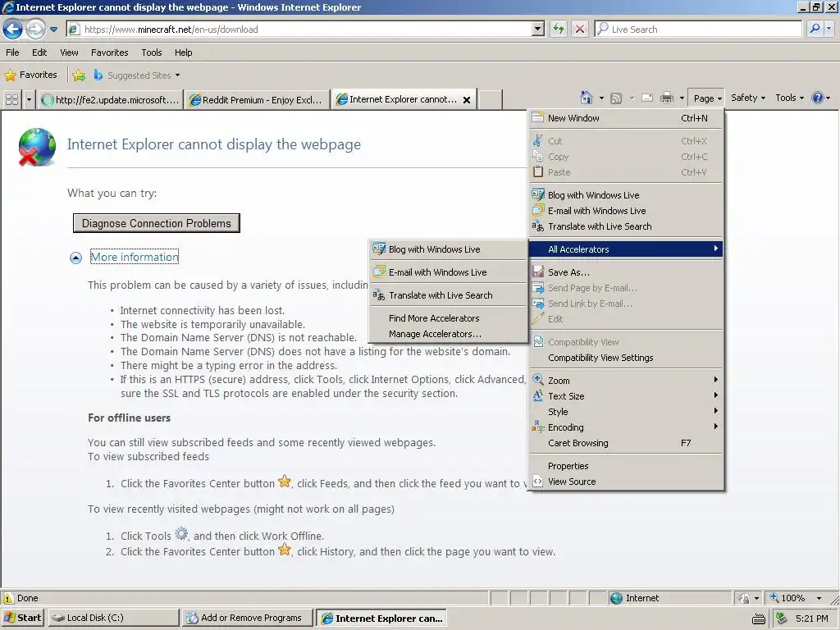Switch to Local Disk (C:) taskbar window
This screenshot has height=630, width=840.
pyautogui.click(x=113, y=618)
